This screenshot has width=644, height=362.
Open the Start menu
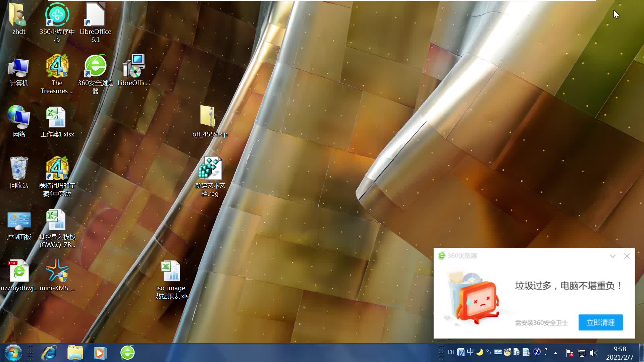(x=13, y=353)
